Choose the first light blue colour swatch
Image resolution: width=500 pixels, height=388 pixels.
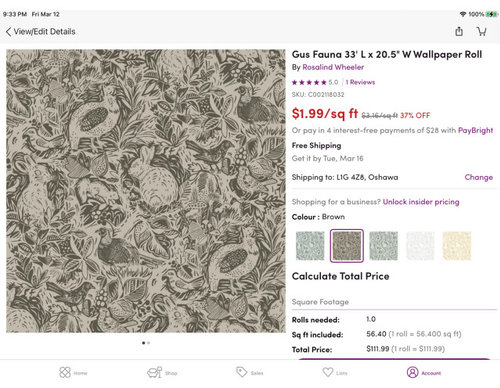(x=310, y=246)
